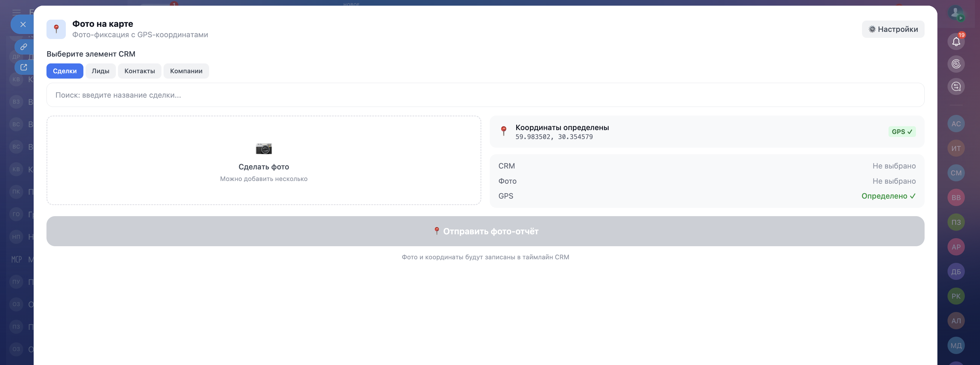Open chat with АС avatar in sidebar
The width and height of the screenshot is (980, 365).
[956, 124]
